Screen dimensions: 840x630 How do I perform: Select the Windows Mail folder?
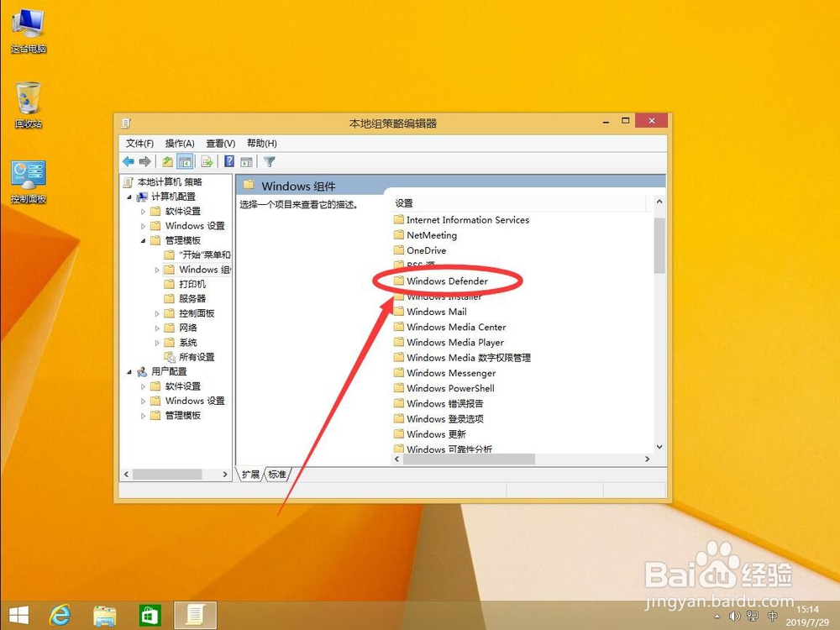430,312
